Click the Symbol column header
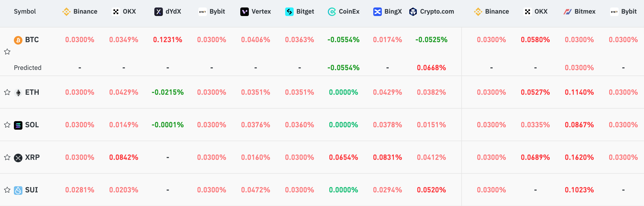 (25, 11)
